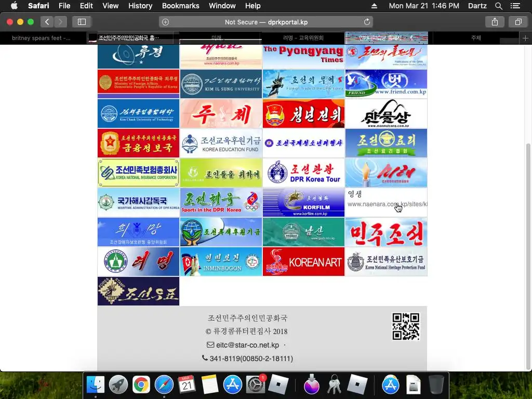Image resolution: width=532 pixels, height=399 pixels.
Task: Open Sports in the DPR Korea banner
Action: pyautogui.click(x=221, y=202)
